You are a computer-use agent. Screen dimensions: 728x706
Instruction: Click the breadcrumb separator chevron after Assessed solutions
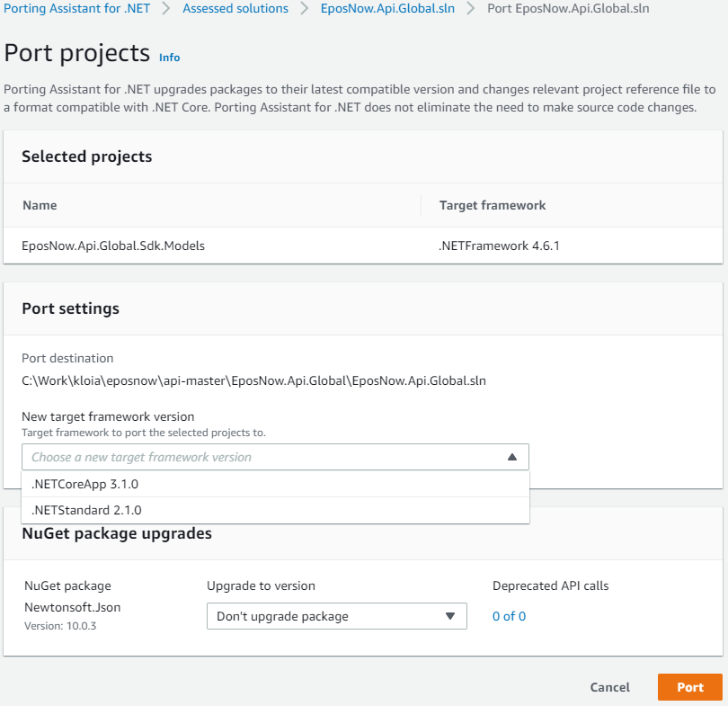302,8
